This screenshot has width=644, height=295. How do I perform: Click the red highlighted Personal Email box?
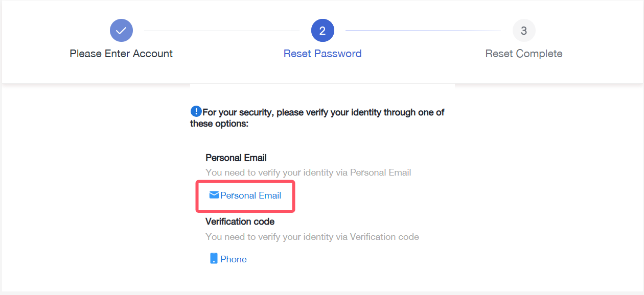coord(246,195)
